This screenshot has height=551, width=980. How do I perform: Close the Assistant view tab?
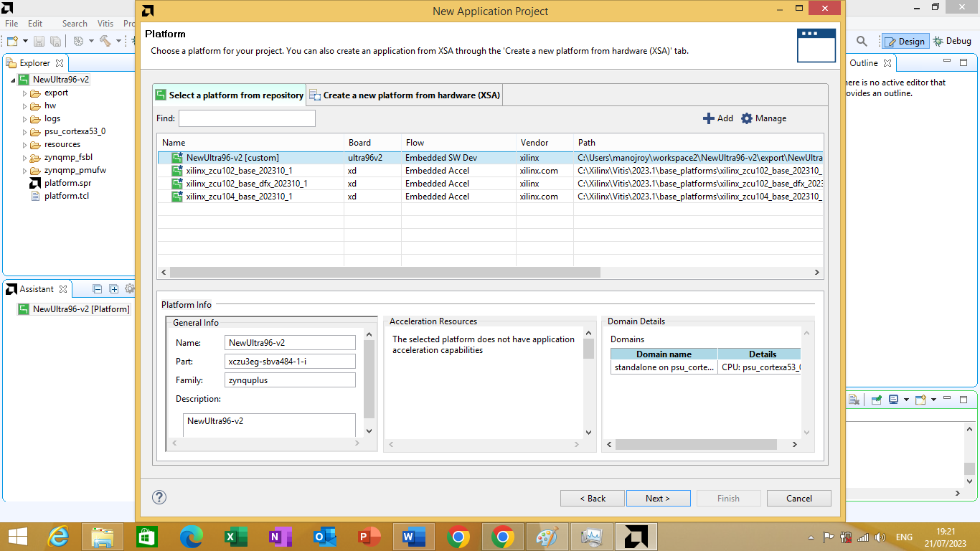pos(63,289)
